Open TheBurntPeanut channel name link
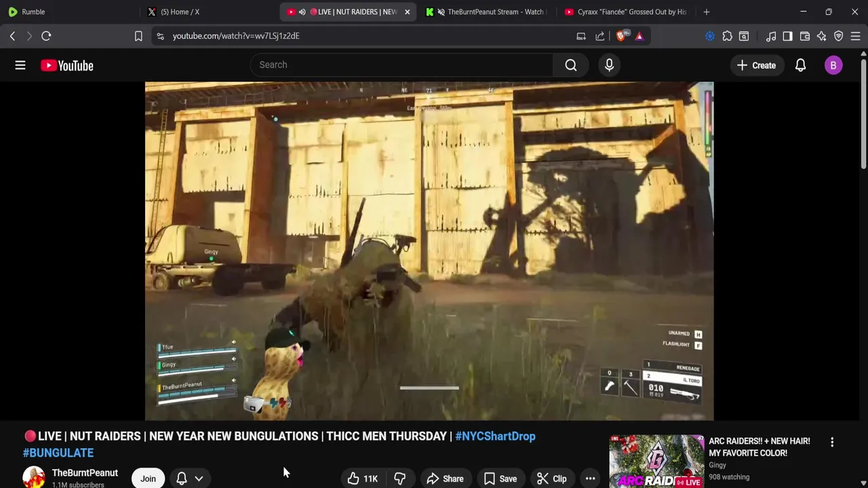Image resolution: width=868 pixels, height=488 pixels. [x=85, y=472]
